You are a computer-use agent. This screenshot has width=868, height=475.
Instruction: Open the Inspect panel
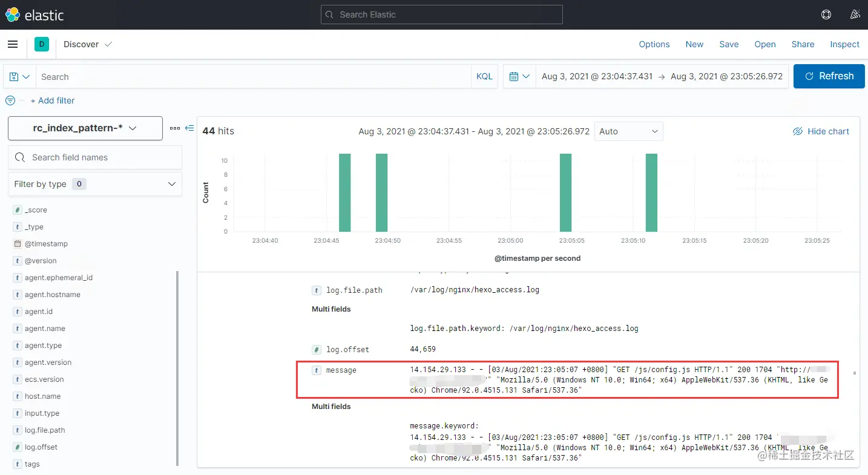844,44
